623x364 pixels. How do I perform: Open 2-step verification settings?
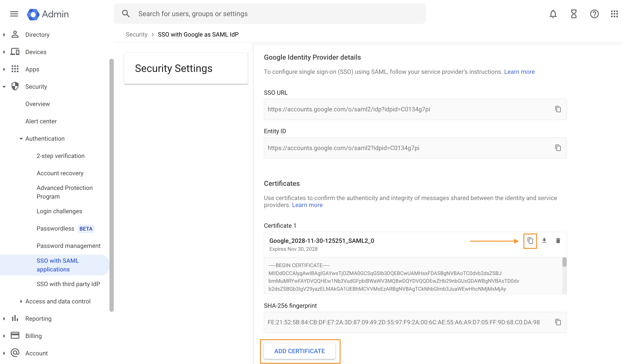pyautogui.click(x=61, y=156)
